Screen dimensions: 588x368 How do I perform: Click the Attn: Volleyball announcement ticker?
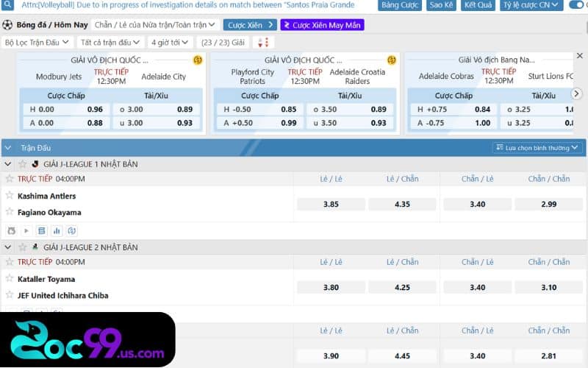(188, 5)
